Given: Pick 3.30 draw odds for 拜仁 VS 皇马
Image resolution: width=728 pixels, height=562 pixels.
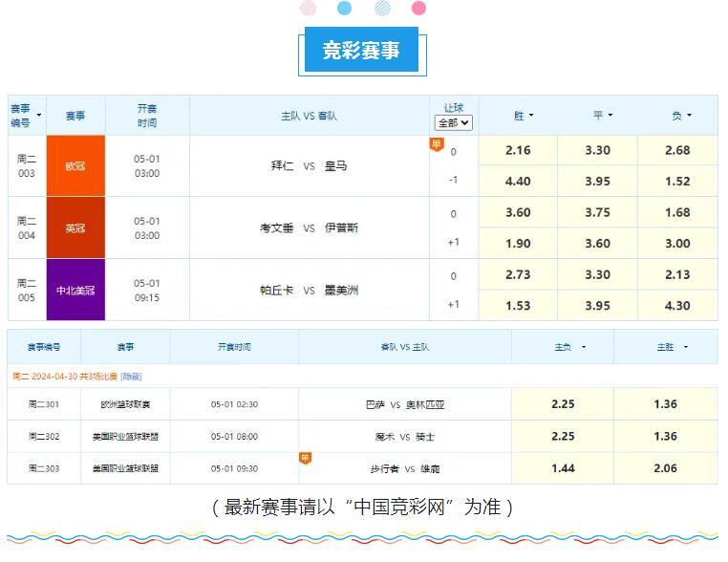Looking at the screenshot, I should [x=597, y=150].
